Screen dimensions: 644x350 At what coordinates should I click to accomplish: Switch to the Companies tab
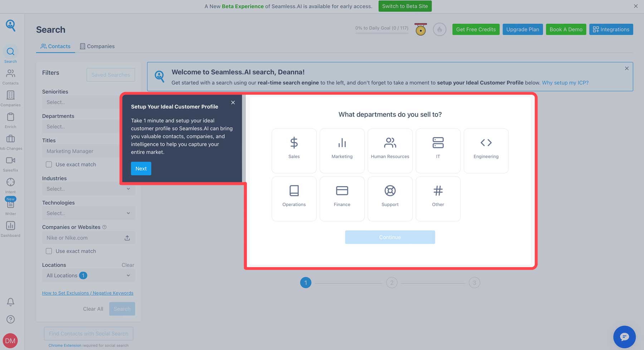(97, 46)
